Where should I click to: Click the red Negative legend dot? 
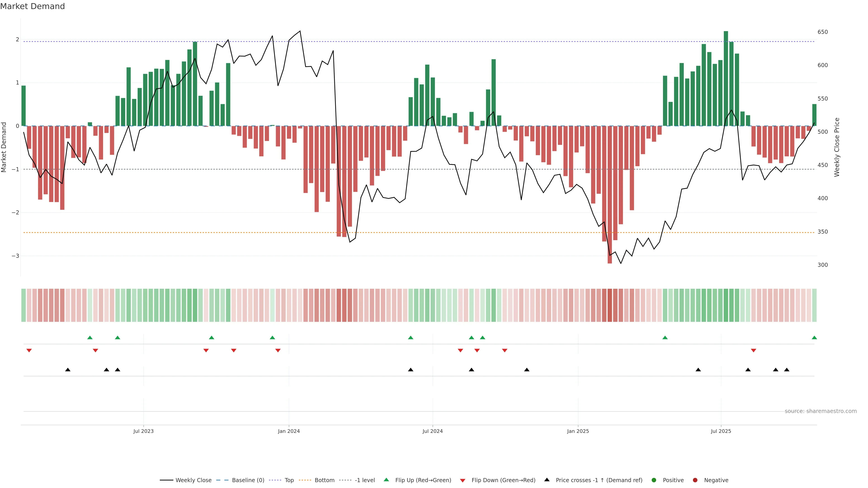695,480
